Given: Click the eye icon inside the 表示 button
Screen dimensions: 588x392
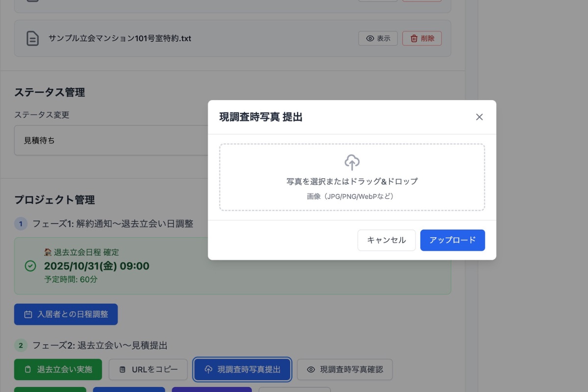Looking at the screenshot, I should coord(369,37).
